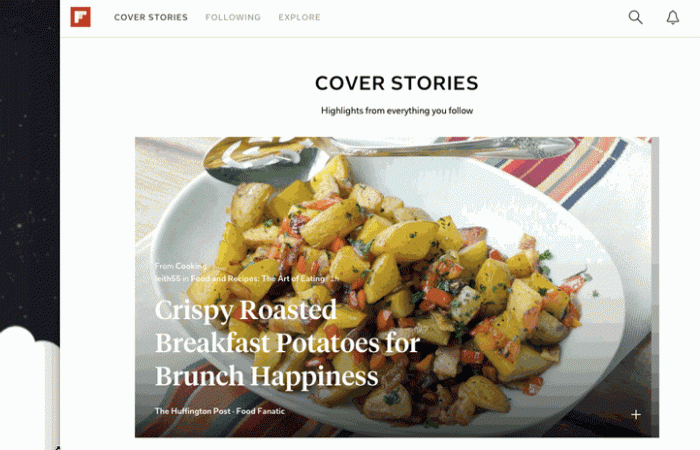Viewport: 700px width, 450px height.
Task: Flip the story using the plus icon
Action: tap(636, 415)
